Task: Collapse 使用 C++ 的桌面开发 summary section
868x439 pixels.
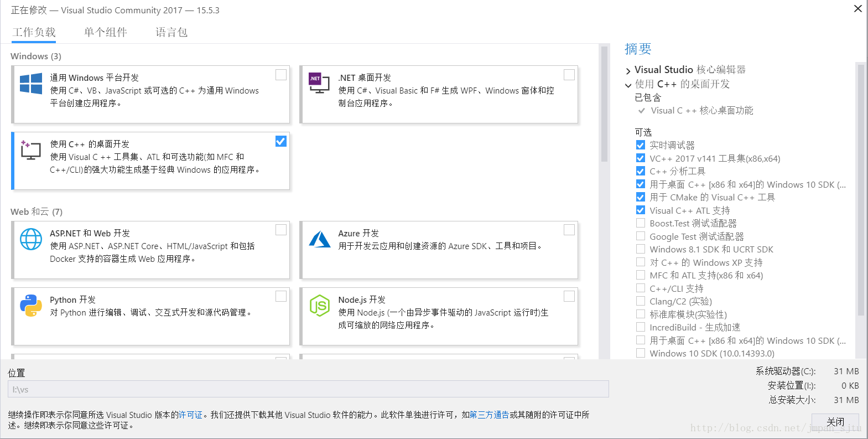Action: tap(628, 85)
